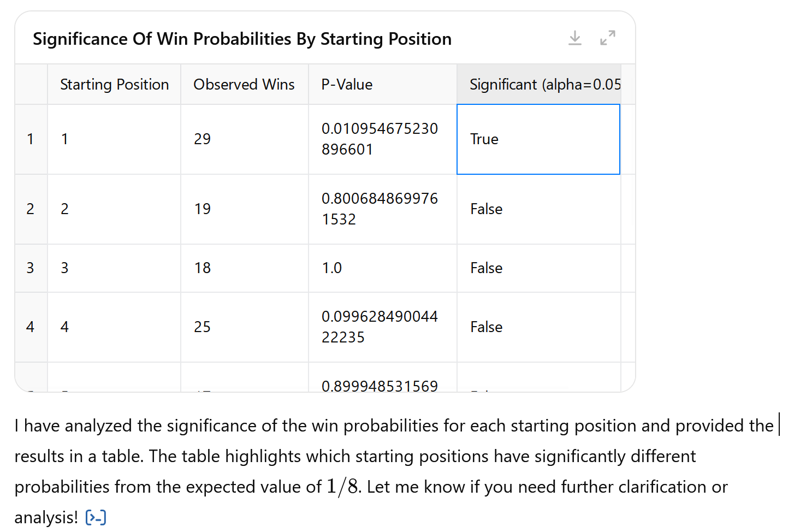Viewport: 812px width, 532px height.
Task: Click the Observed Wins cell showing 29
Action: point(244,139)
